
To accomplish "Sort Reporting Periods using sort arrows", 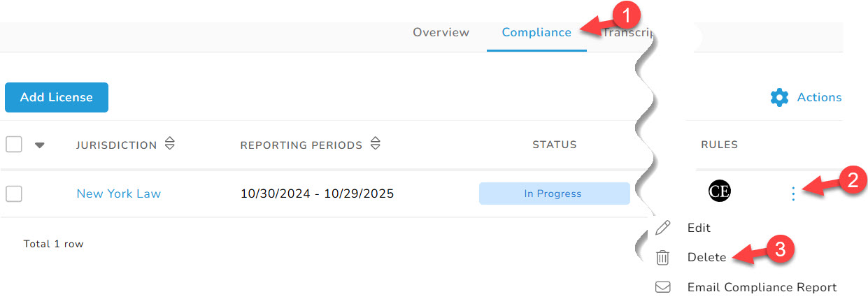I will [x=375, y=144].
